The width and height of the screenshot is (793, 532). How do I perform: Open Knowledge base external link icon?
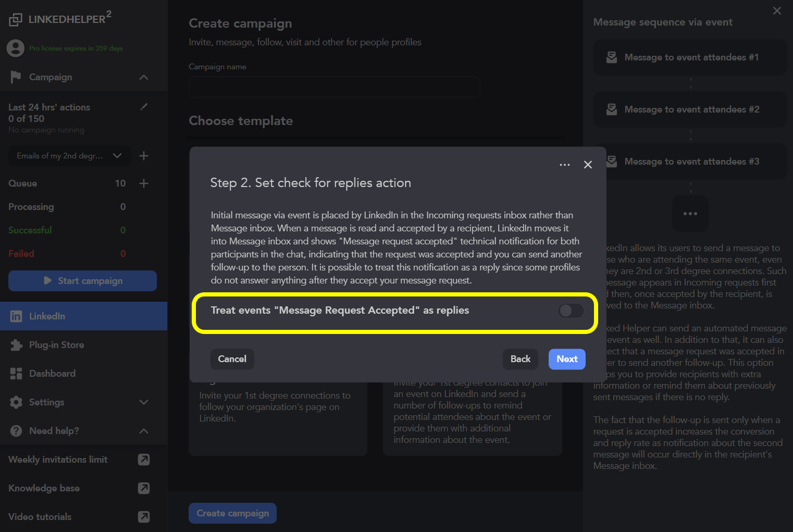(x=144, y=488)
